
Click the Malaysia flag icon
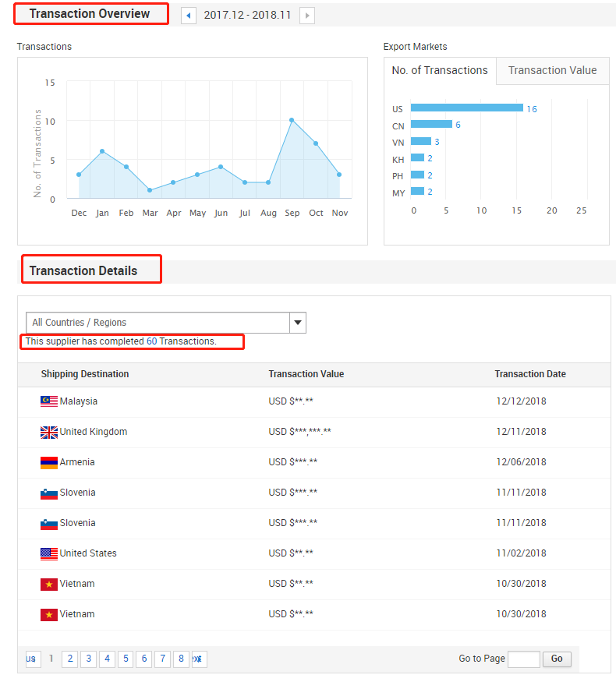[49, 401]
